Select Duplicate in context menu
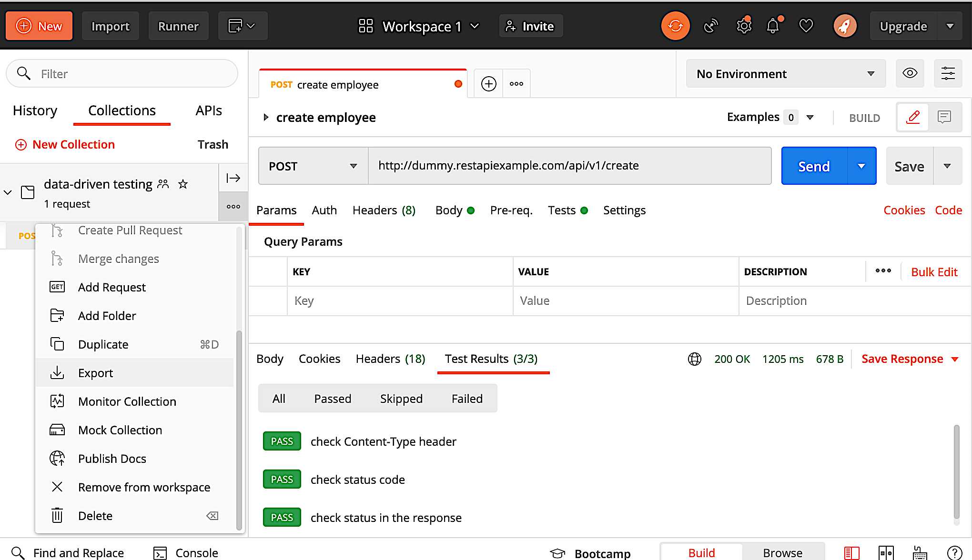Screen dimensions: 972x560 (135, 344)
